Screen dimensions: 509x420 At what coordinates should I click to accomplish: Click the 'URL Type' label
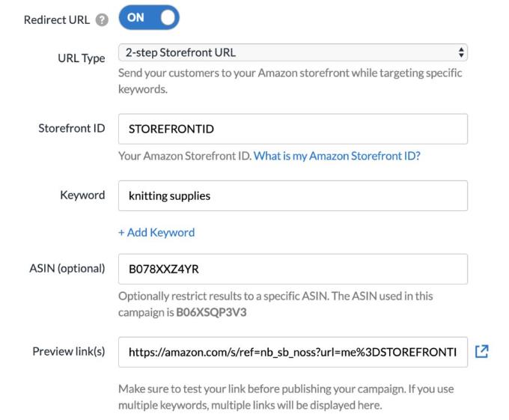pos(81,58)
